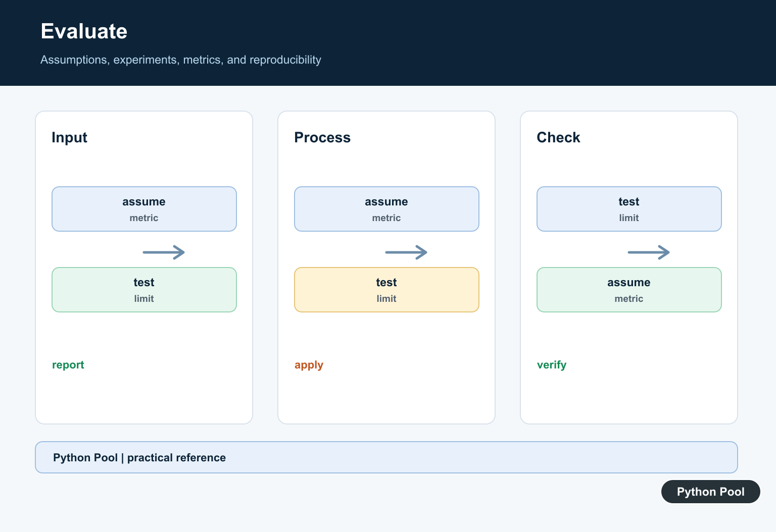
Task: Click the green report label
Action: [68, 365]
